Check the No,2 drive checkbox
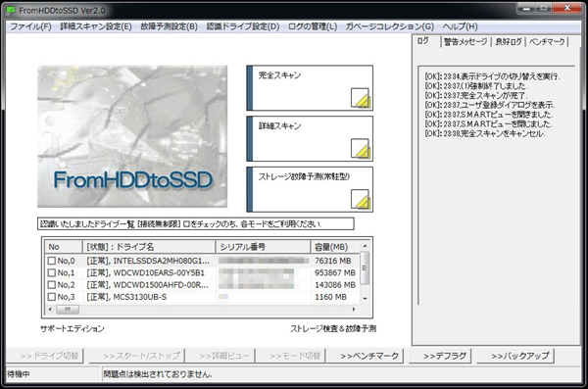 pos(52,285)
